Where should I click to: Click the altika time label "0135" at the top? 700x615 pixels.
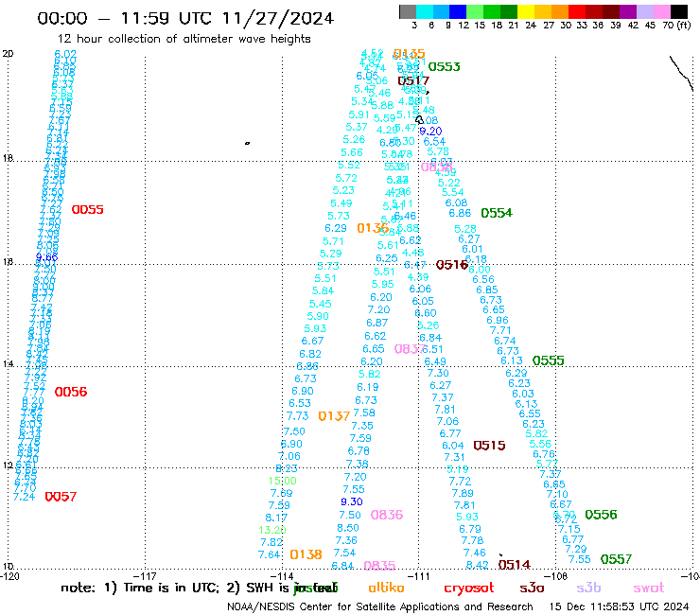(409, 54)
